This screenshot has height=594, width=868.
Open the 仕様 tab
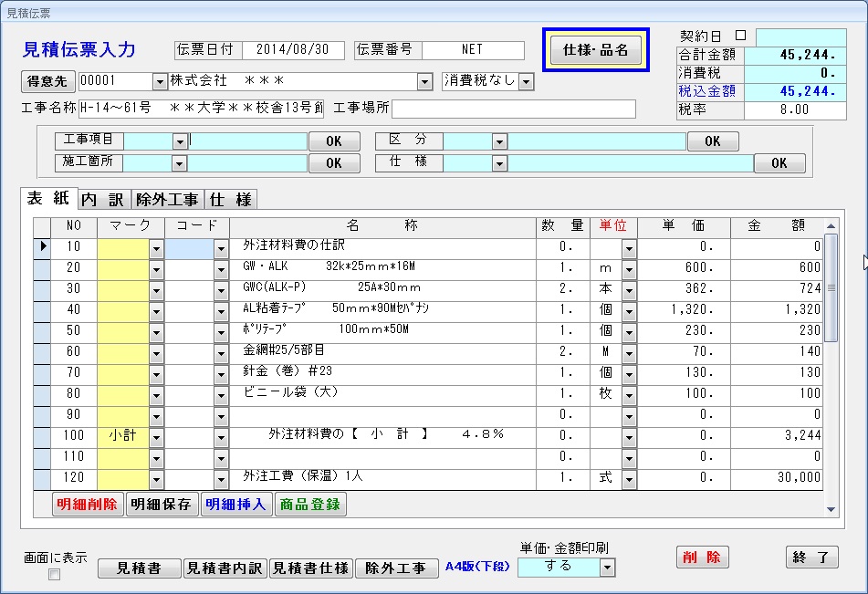[x=230, y=199]
